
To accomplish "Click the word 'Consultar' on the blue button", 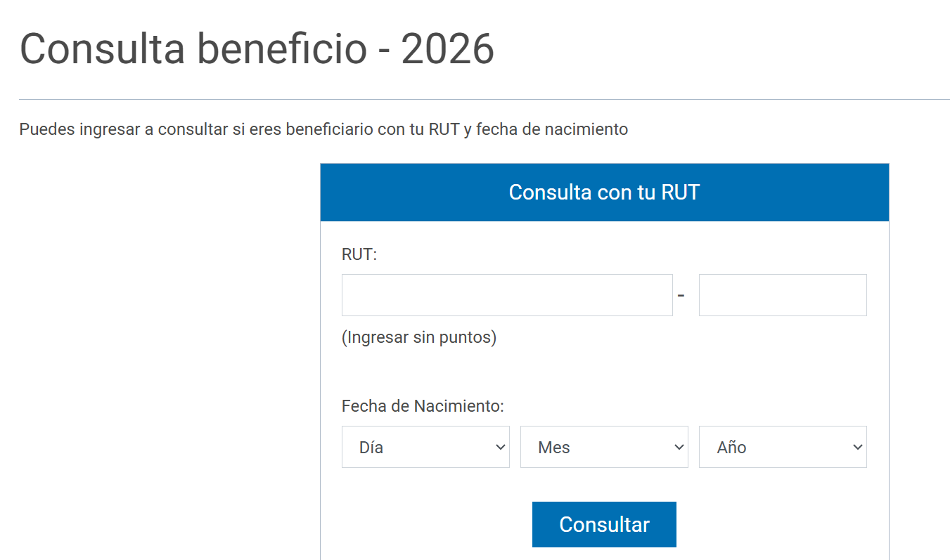I will pos(604,524).
